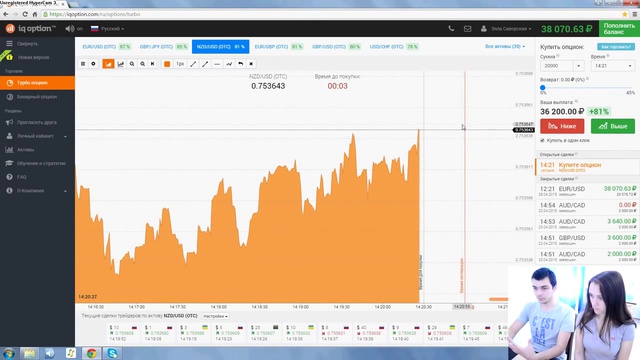Click the browser reload button
This screenshot has height=360, width=640.
coord(25,14)
